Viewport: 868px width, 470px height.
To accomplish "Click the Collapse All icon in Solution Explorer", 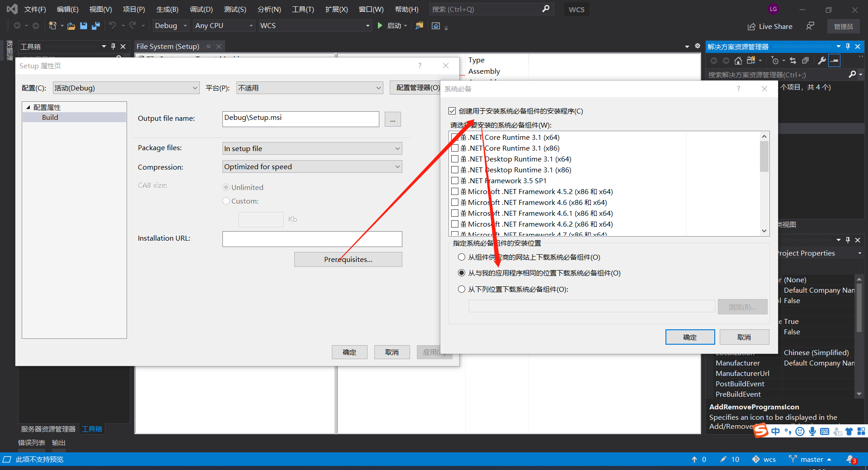I will coord(806,61).
